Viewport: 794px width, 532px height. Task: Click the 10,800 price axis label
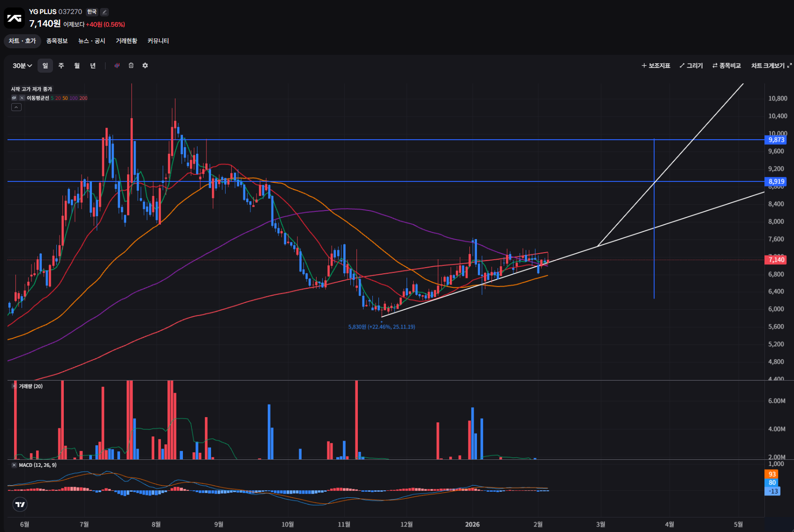point(778,98)
